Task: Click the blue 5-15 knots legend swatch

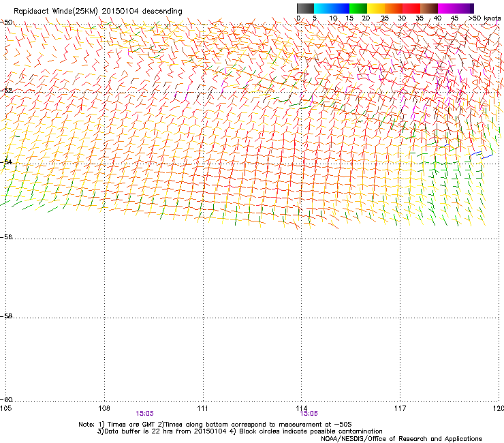Action: point(332,8)
